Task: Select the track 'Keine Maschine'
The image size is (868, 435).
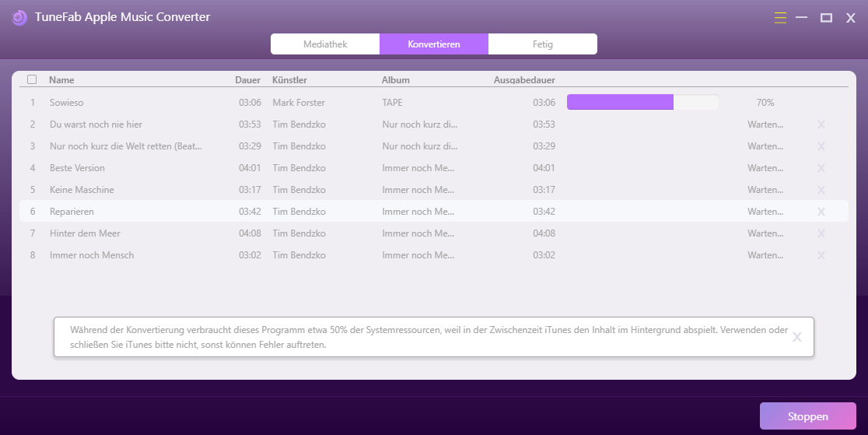Action: coord(82,190)
